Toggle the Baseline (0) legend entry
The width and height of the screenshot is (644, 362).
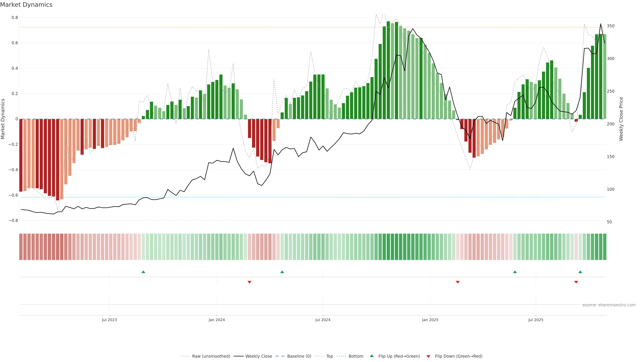pos(299,356)
